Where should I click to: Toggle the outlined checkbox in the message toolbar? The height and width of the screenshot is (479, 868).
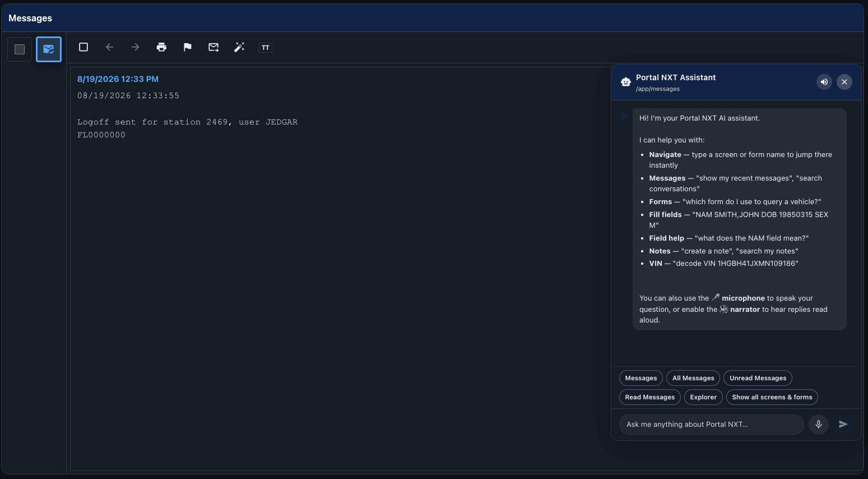(x=83, y=47)
